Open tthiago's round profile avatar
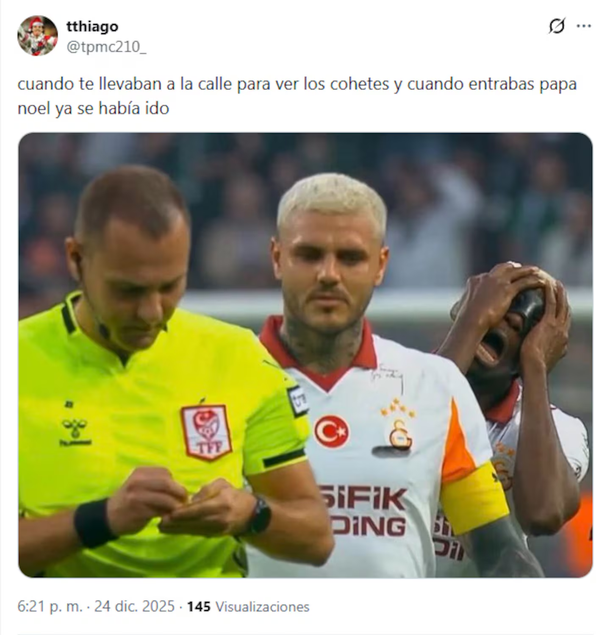 point(37,36)
